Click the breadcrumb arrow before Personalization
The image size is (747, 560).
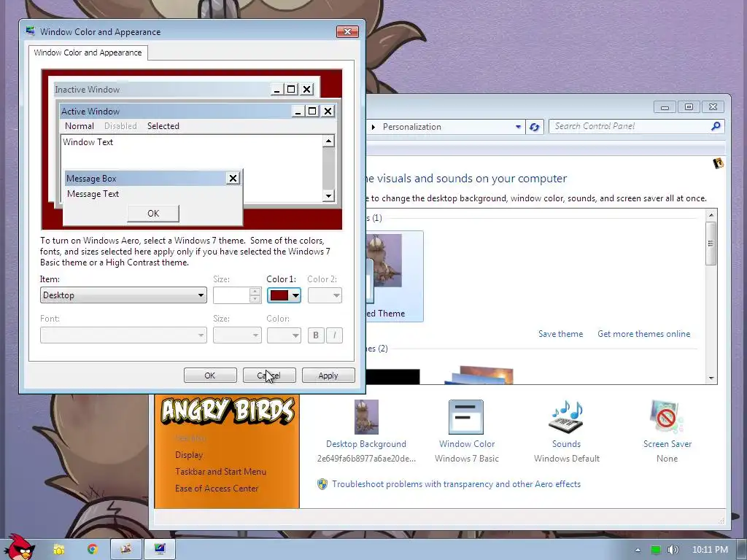373,127
